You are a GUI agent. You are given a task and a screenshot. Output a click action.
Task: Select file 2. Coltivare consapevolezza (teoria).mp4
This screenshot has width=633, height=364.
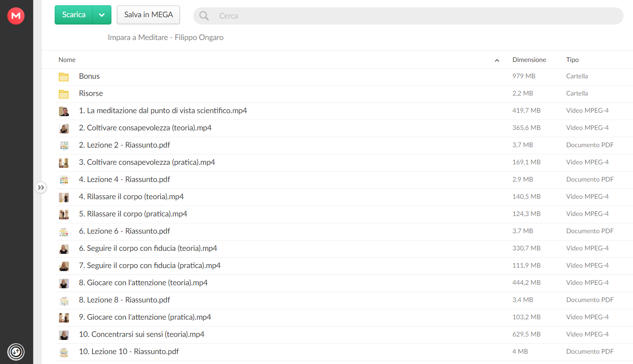coord(145,128)
